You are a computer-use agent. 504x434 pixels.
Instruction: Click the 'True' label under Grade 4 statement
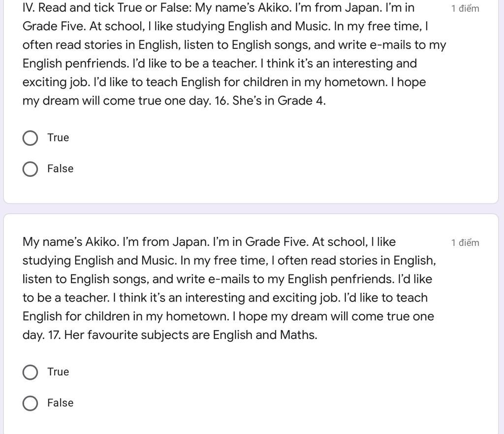tap(58, 138)
